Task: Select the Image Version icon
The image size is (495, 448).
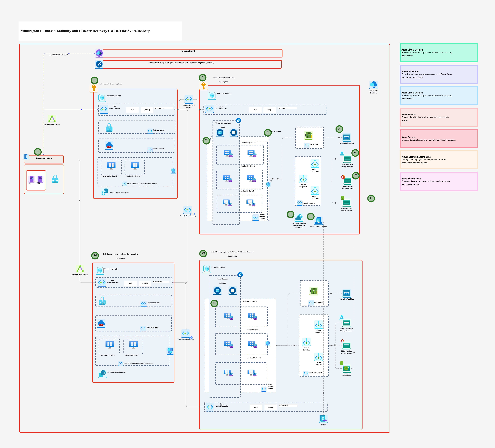Action: 323,419
